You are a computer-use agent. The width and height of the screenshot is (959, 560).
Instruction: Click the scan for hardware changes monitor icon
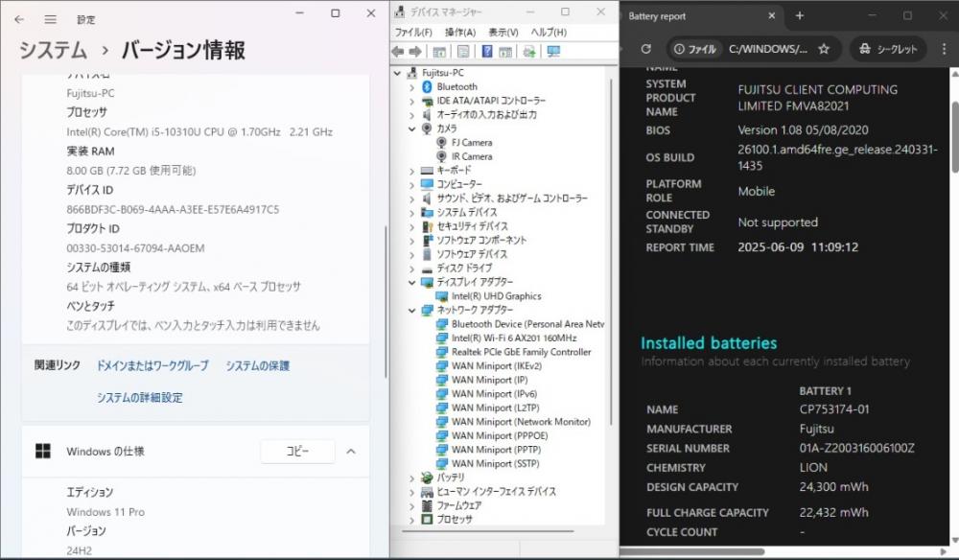pos(553,52)
